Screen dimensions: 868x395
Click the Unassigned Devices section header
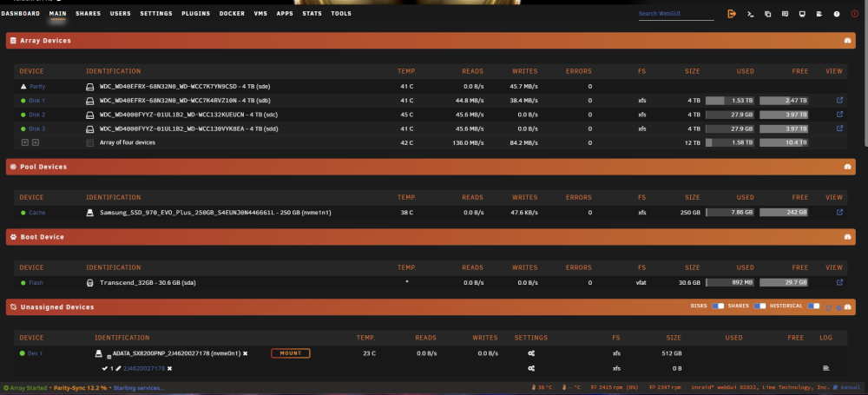coord(431,307)
